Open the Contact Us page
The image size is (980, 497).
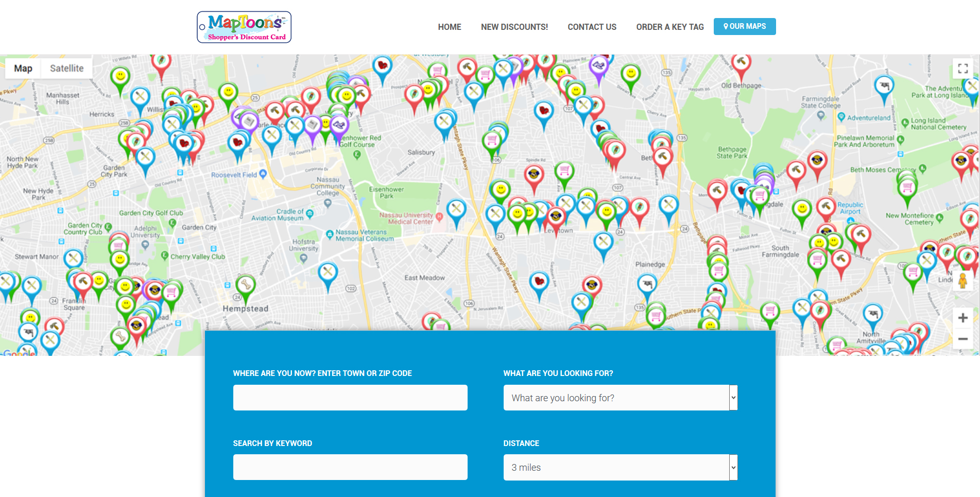592,27
